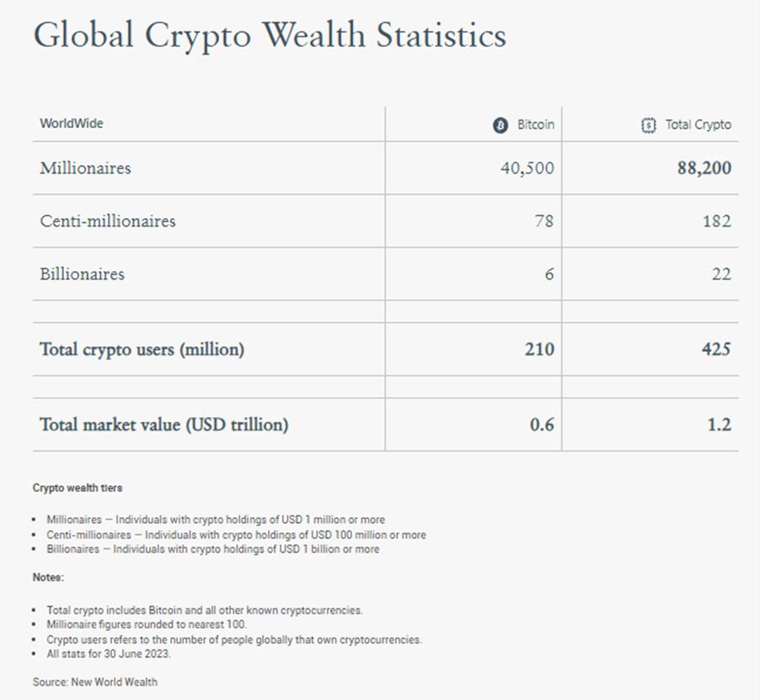Click the 182 centi-millionaires value
Image resolution: width=760 pixels, height=700 pixels.
pos(716,222)
